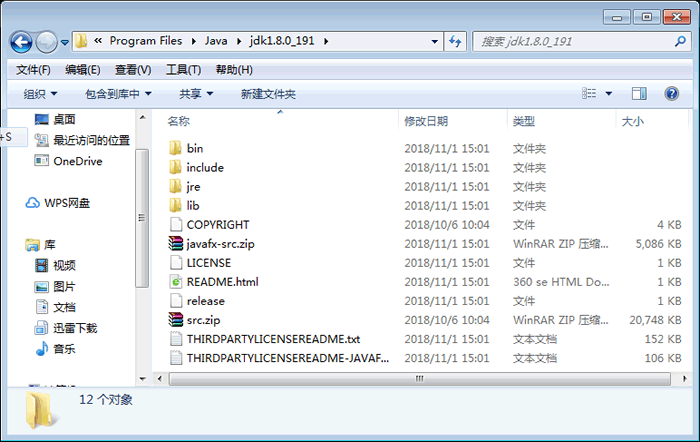This screenshot has height=442, width=700.
Task: Open the 组织 dropdown menu
Action: tap(40, 94)
